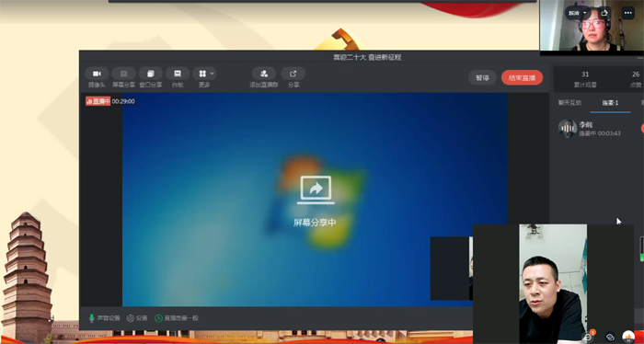Switch to the 聊天互动 chat tab
This screenshot has height=344, width=644.
569,103
